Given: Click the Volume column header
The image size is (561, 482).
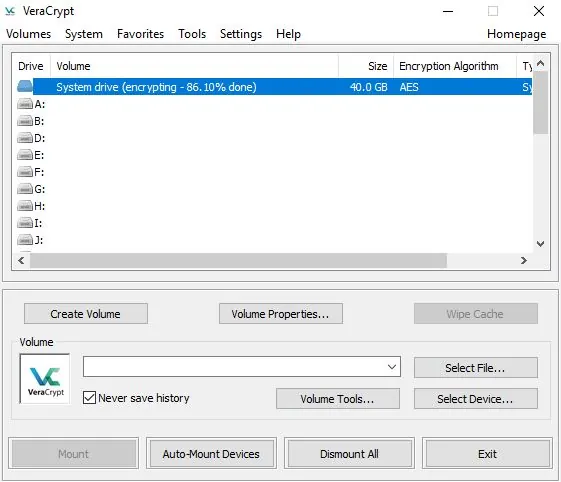Looking at the screenshot, I should [x=194, y=66].
